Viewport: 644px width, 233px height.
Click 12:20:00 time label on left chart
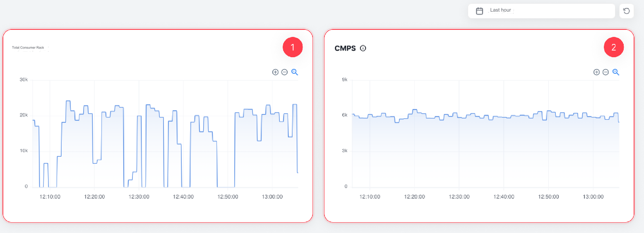(94, 197)
